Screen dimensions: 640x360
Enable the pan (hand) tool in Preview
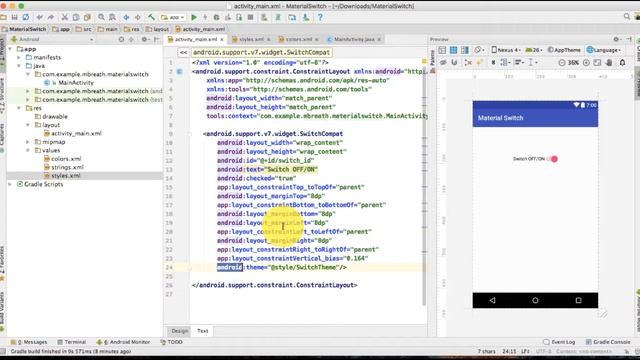pos(609,62)
